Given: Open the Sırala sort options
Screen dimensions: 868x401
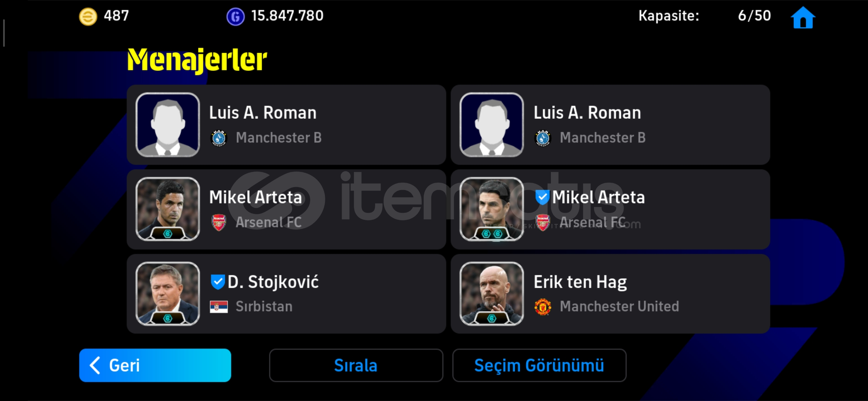Looking at the screenshot, I should 356,365.
